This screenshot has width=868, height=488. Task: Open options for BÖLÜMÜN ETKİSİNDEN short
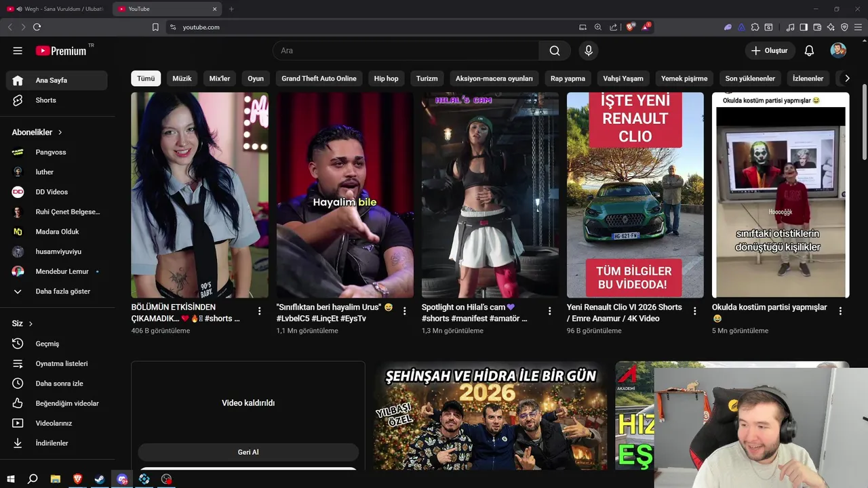pyautogui.click(x=259, y=311)
